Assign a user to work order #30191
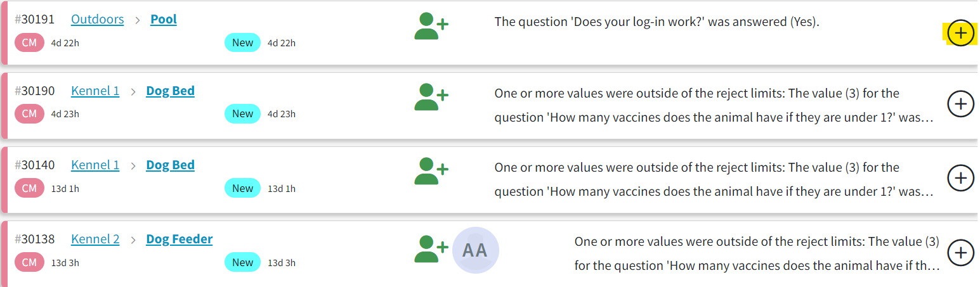Viewport: 980px width, 287px height. pos(431,25)
